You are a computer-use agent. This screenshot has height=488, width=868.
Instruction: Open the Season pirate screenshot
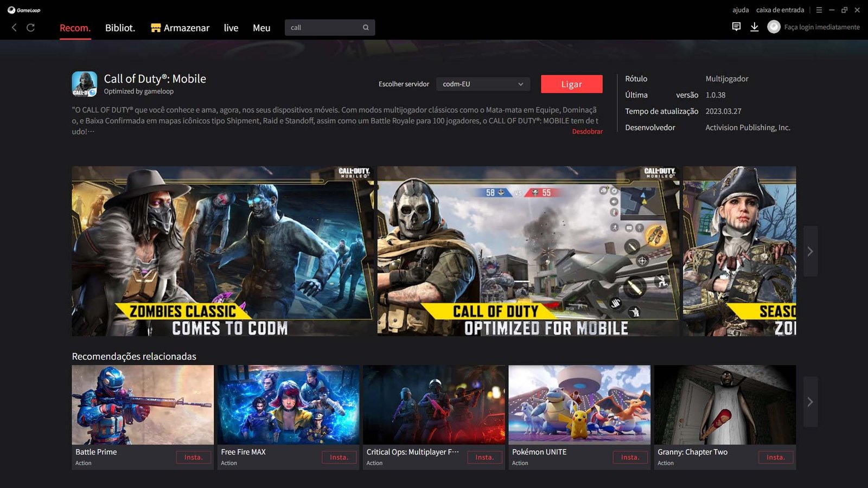point(739,251)
